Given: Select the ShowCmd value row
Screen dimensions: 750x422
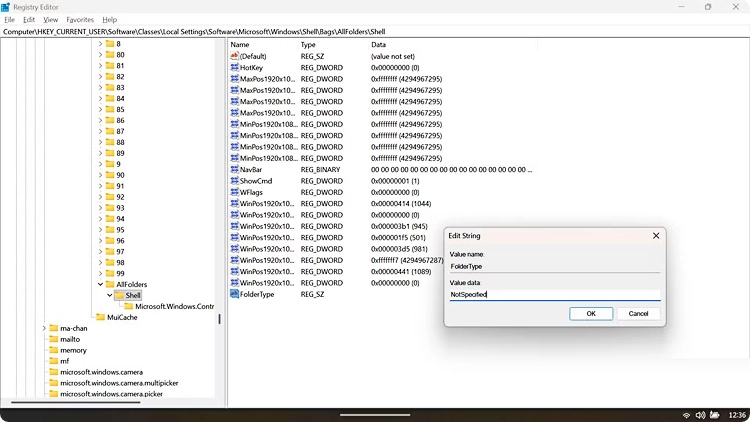Looking at the screenshot, I should [x=383, y=181].
